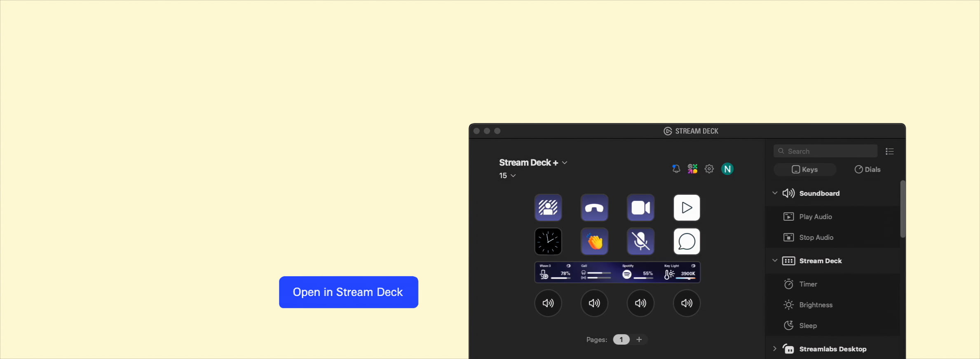980x359 pixels.
Task: Switch to the Dials tab
Action: point(867,170)
